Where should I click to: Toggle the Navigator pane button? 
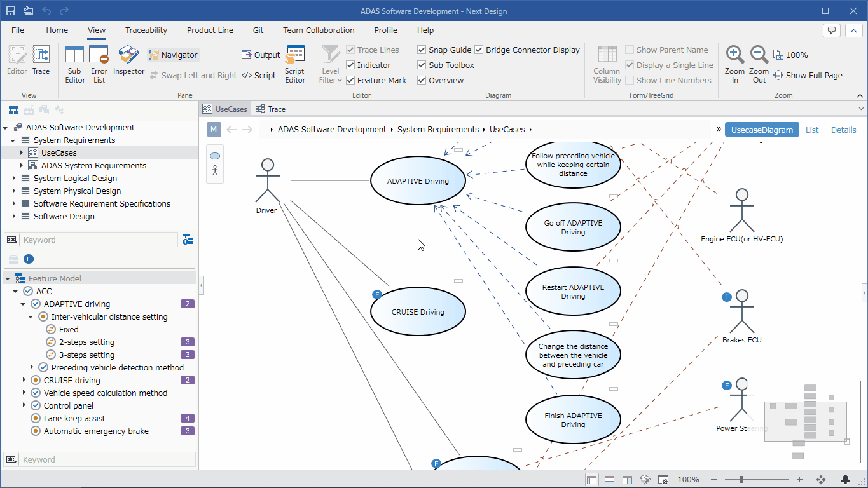pos(174,55)
